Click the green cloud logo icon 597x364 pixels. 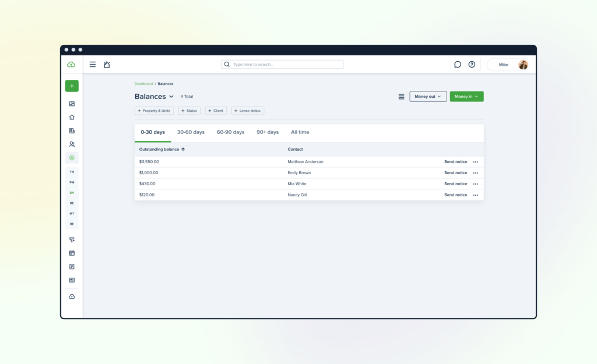click(71, 65)
